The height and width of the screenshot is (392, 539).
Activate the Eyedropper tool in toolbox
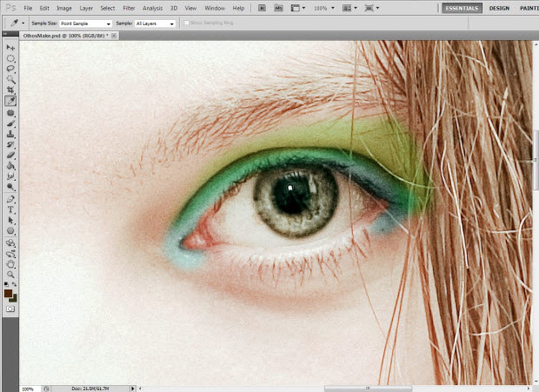(x=10, y=101)
